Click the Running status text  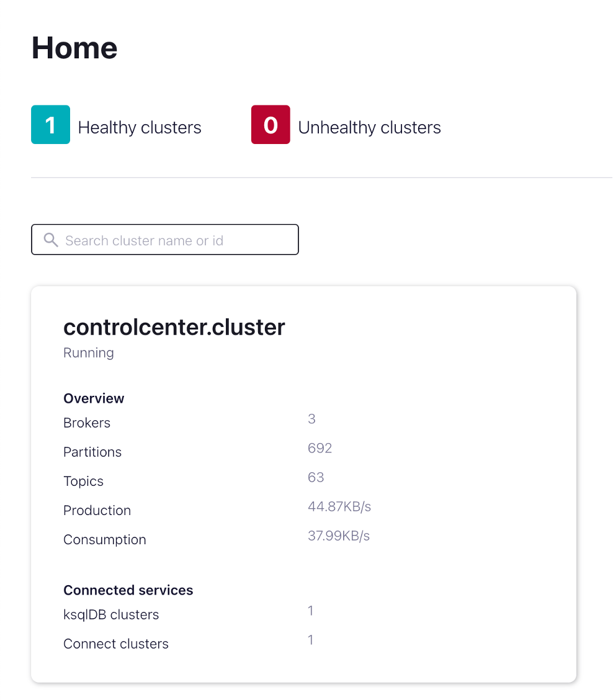pyautogui.click(x=89, y=352)
